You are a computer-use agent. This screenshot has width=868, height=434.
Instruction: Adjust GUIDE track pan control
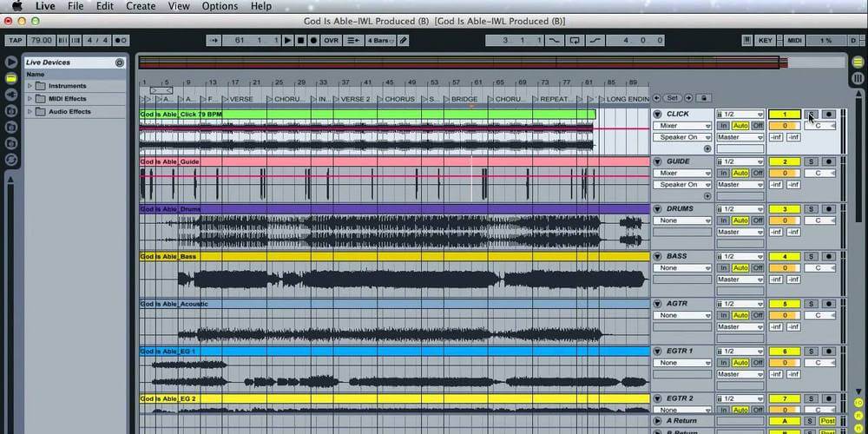pos(820,174)
